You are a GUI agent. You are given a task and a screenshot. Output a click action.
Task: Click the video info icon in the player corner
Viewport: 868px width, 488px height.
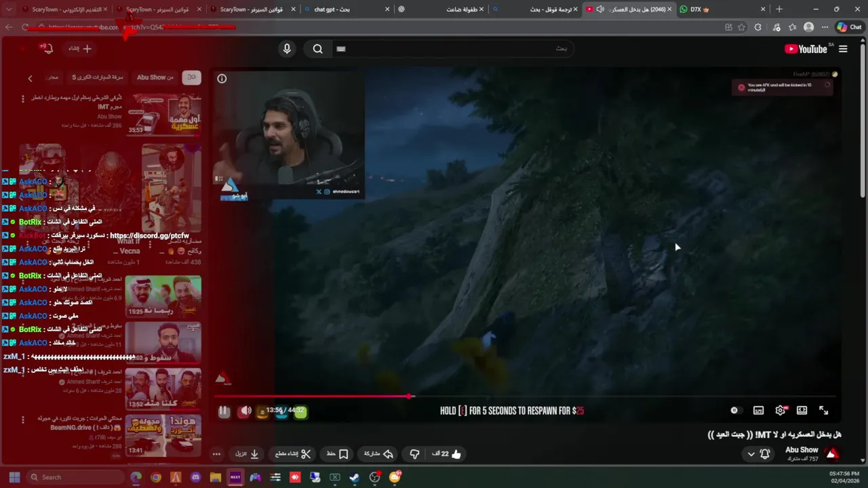[x=222, y=79]
